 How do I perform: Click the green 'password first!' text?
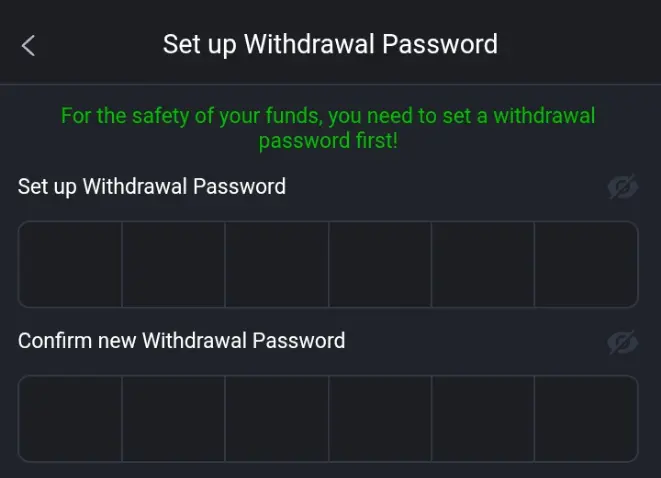click(328, 141)
